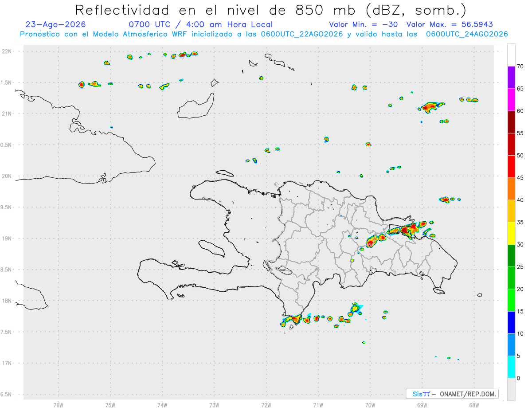Click the purple 65–70 dBZ colorbar segment
The image size is (532, 411).
tap(511, 78)
